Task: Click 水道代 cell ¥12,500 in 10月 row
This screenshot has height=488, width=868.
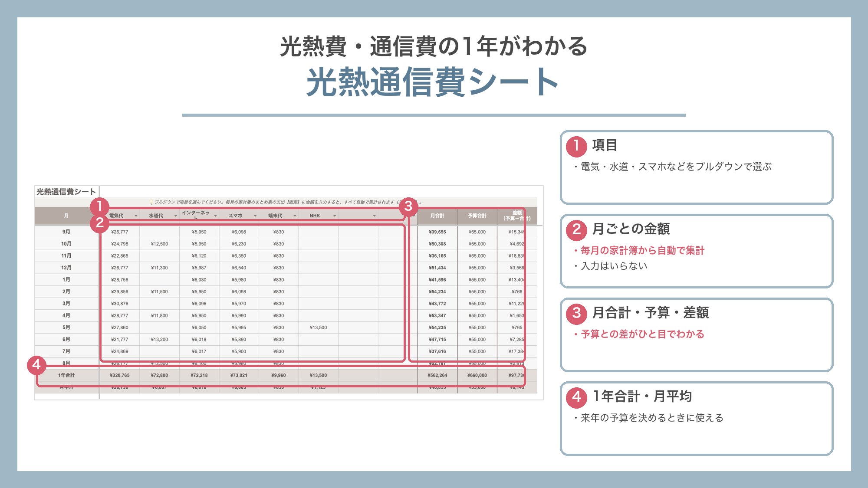Action: (159, 244)
